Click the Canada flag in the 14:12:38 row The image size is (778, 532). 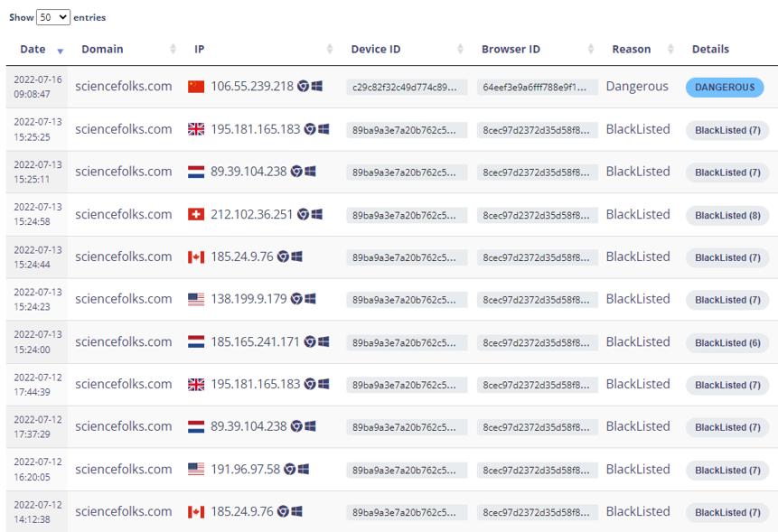pyautogui.click(x=196, y=512)
